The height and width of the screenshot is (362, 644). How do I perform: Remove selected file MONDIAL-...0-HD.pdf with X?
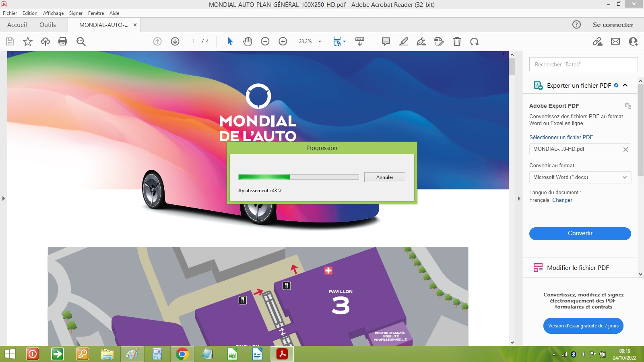tap(625, 149)
